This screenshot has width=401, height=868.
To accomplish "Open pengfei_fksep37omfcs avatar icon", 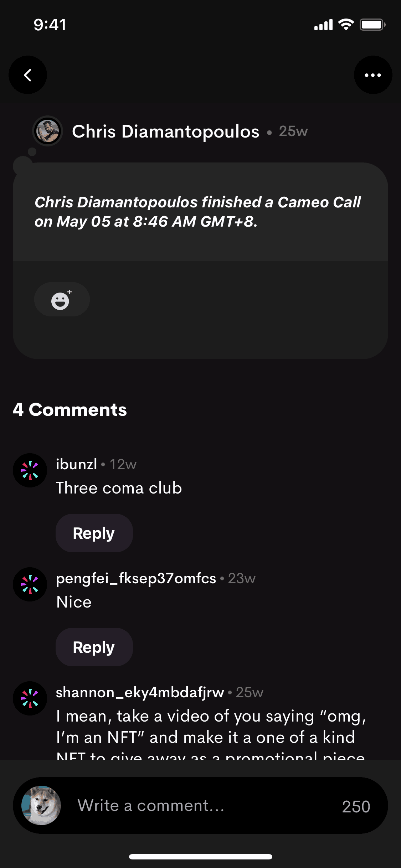I will (30, 584).
